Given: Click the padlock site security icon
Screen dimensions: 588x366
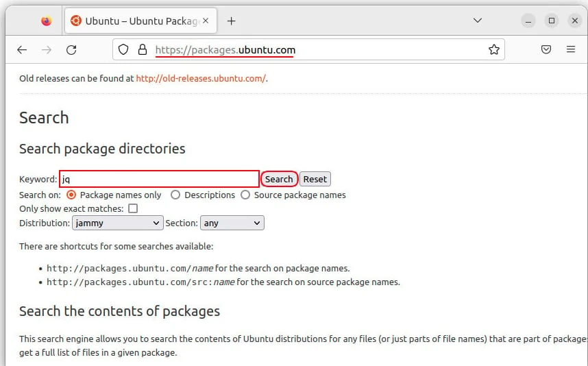Looking at the screenshot, I should point(143,49).
